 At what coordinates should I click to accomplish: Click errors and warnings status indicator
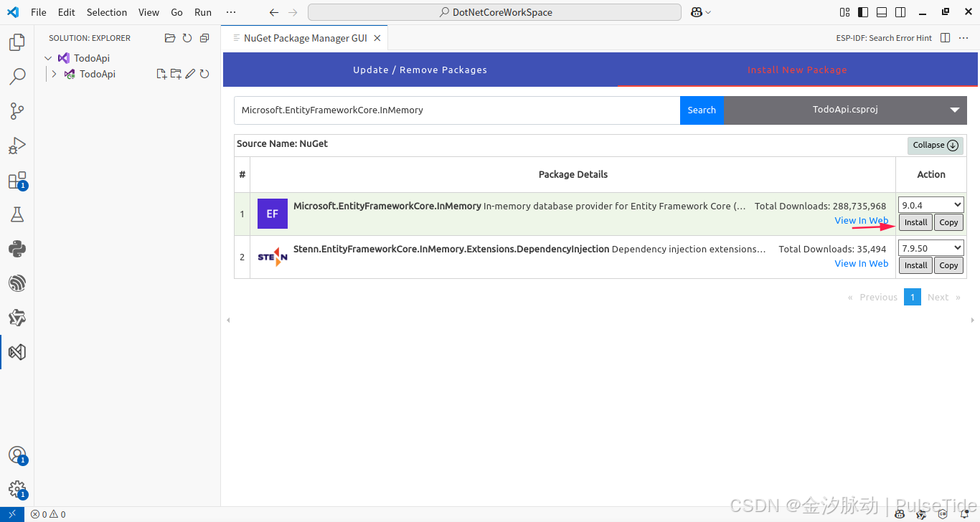[48, 514]
